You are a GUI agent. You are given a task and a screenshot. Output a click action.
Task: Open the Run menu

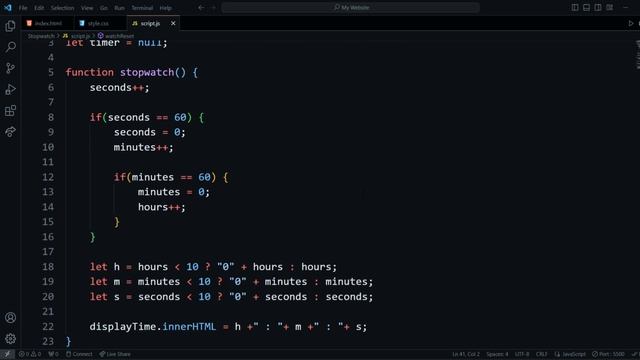[119, 8]
